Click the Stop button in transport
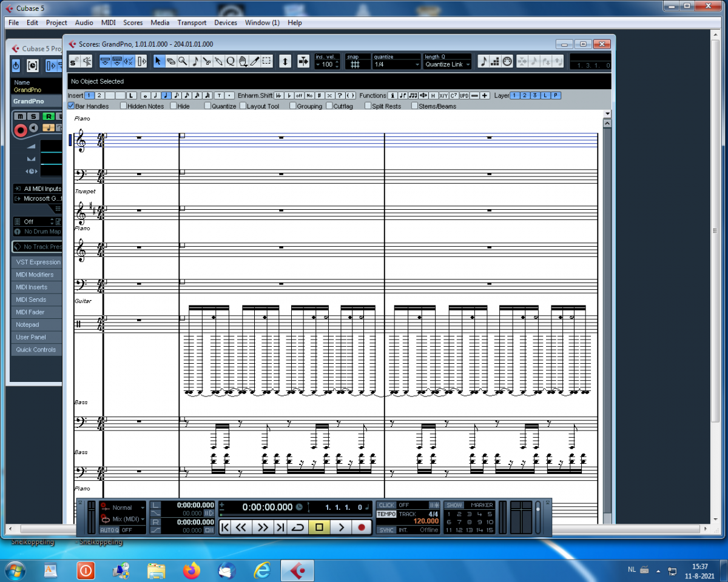 pyautogui.click(x=320, y=527)
